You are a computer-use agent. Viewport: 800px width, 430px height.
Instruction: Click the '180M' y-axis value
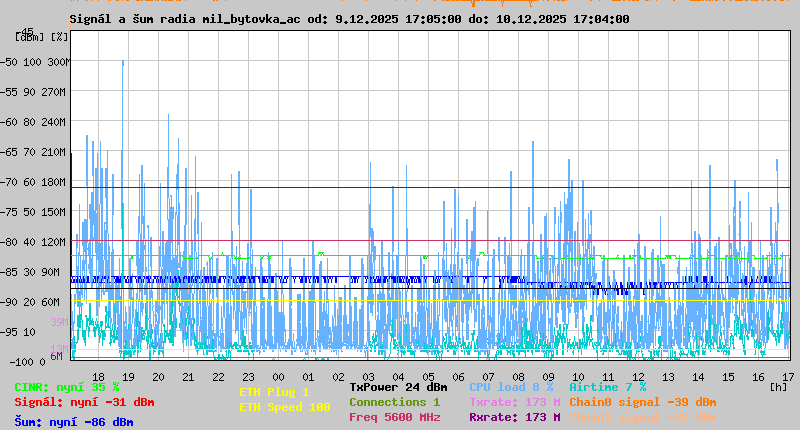[57, 182]
